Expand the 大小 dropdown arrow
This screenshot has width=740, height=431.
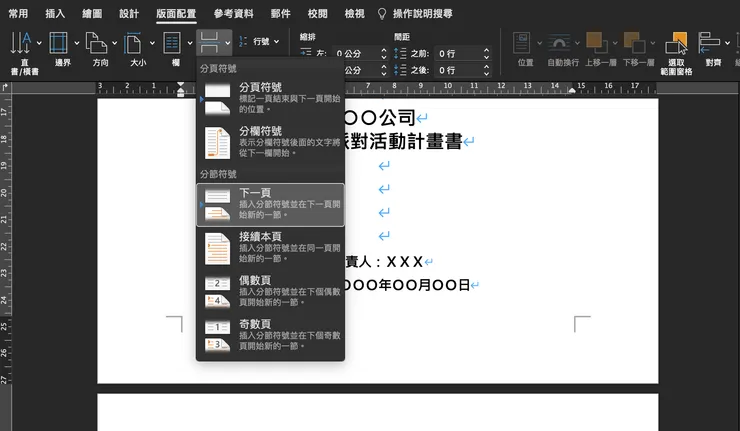[x=152, y=43]
